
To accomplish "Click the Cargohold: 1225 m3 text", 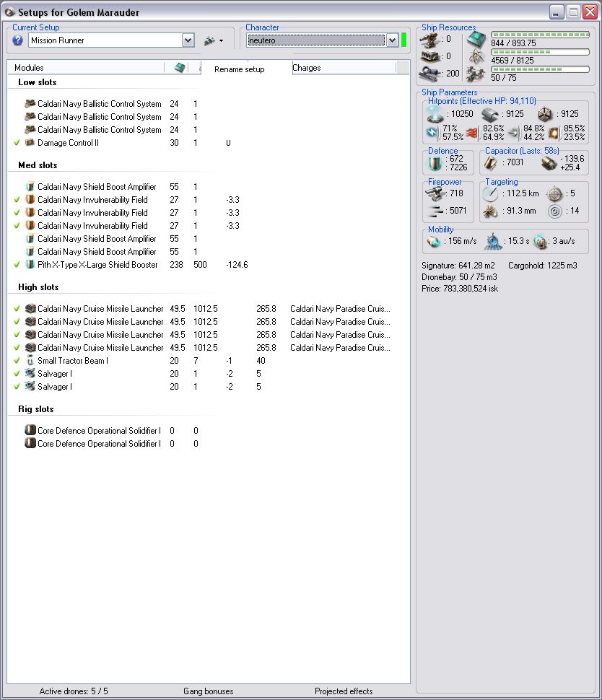I will [543, 265].
